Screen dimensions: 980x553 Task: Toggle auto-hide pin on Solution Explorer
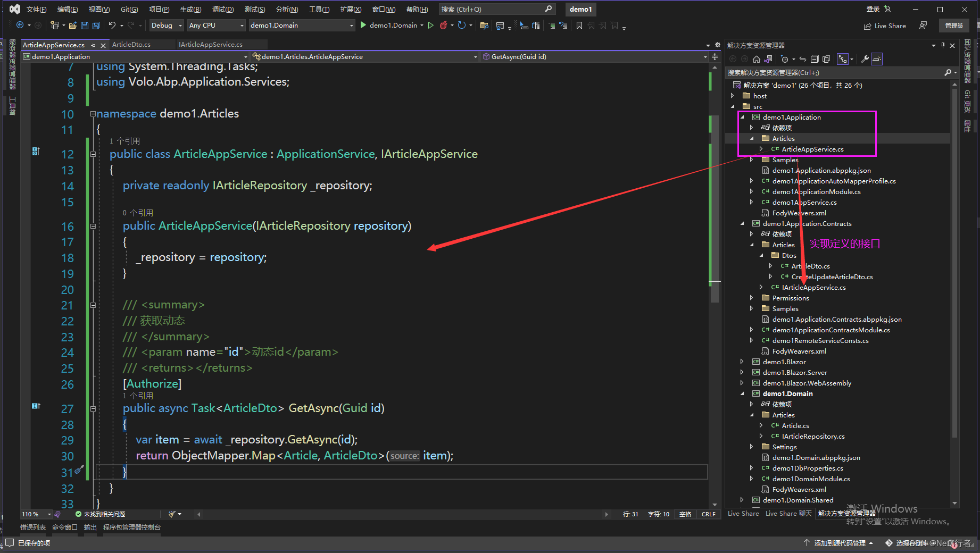click(x=943, y=46)
